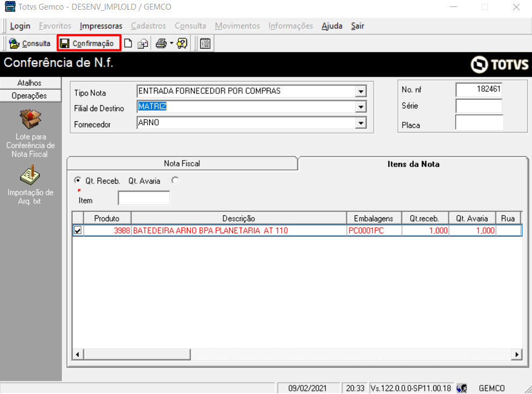The image size is (532, 394).
Task: Select the Qt. Receb. radio button
Action: 78,180
